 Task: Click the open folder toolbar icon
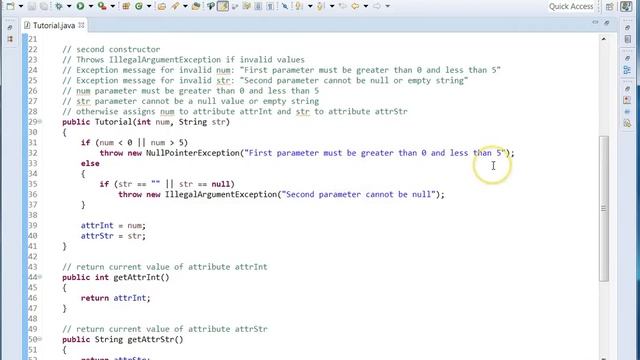[x=196, y=6]
